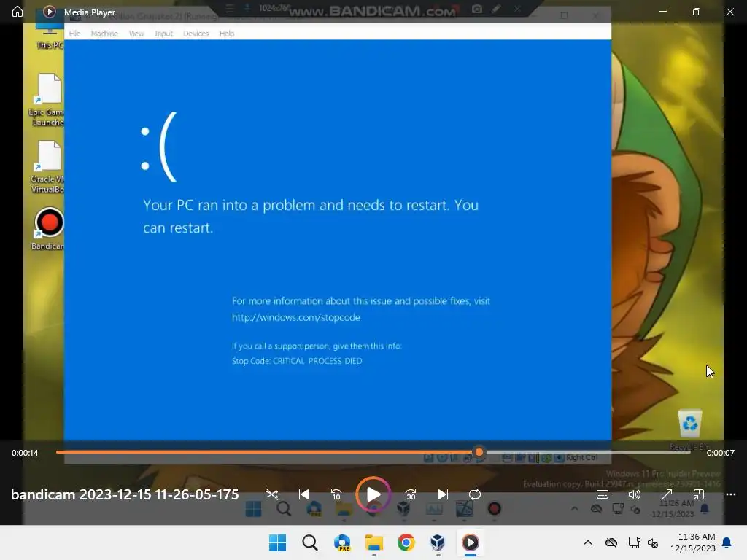Click the windows.com/stopcode link
This screenshot has width=747, height=560.
pos(296,317)
